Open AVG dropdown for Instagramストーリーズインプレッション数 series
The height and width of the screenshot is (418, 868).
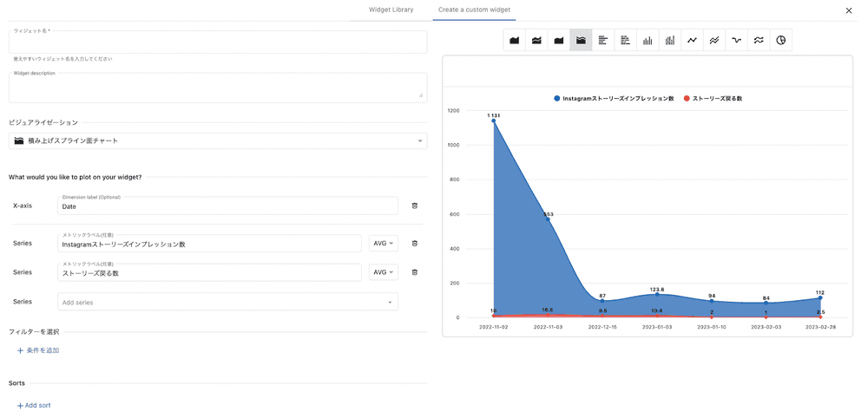[x=383, y=244]
